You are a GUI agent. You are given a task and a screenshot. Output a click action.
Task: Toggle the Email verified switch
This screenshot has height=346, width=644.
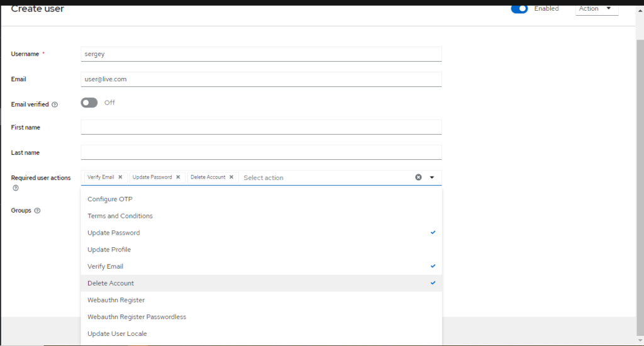pos(89,103)
